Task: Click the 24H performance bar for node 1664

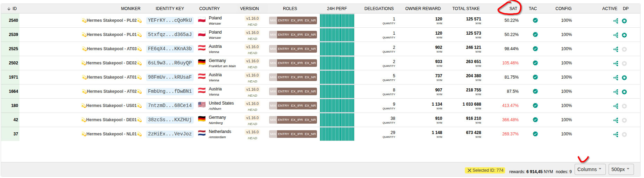Action: coord(337,91)
